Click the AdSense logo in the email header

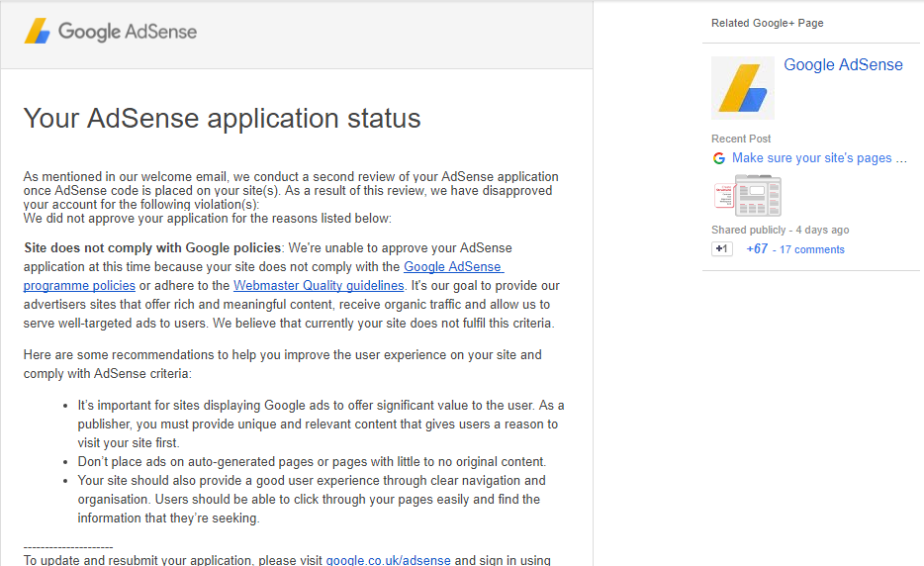click(38, 32)
